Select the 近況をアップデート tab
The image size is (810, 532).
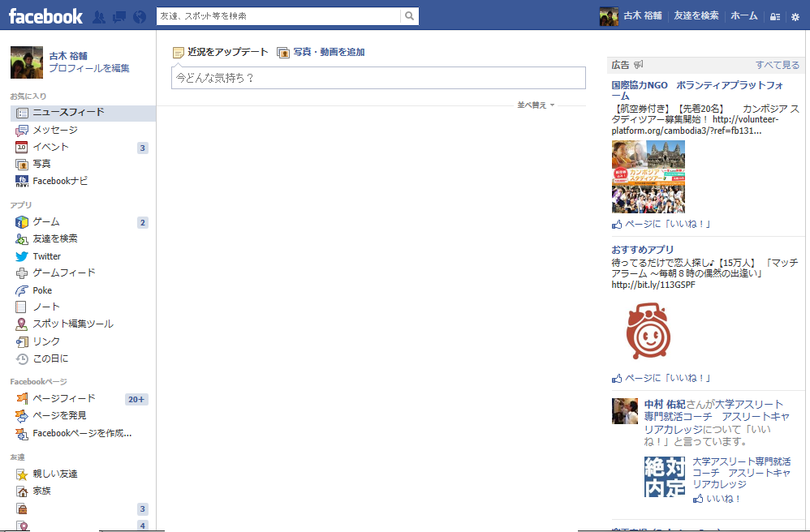pos(221,52)
